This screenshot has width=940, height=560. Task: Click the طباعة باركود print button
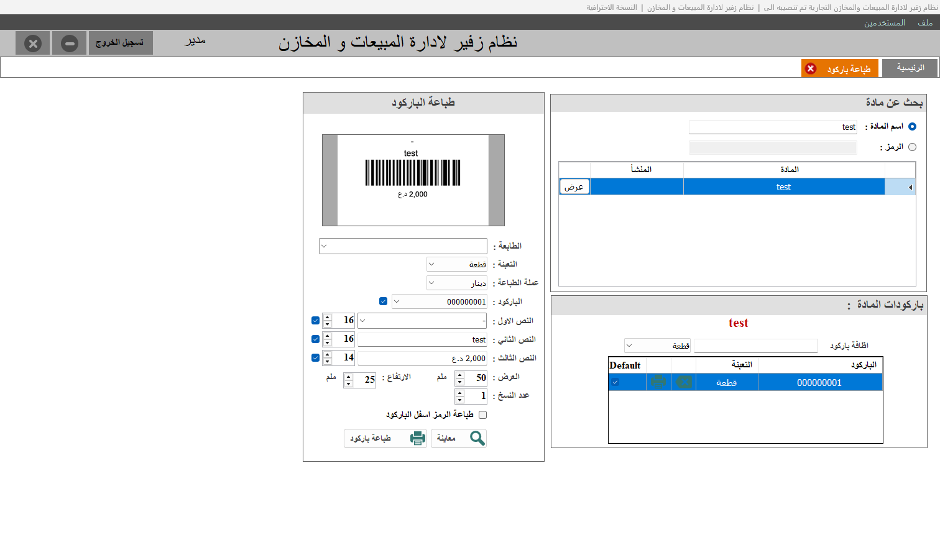[x=385, y=438]
